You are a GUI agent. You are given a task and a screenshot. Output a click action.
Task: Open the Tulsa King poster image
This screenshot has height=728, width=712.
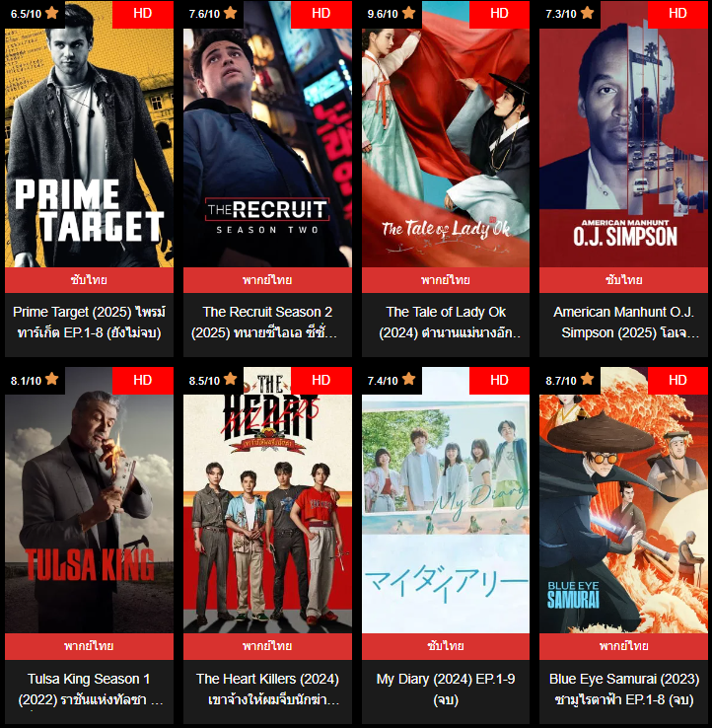(89, 500)
